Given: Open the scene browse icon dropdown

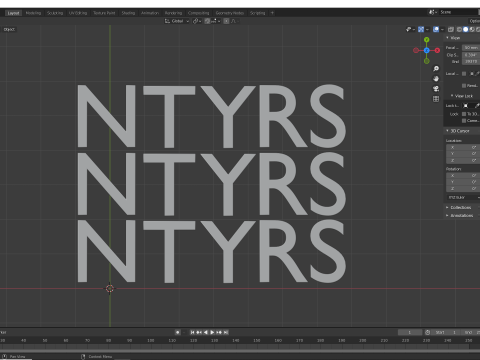Looking at the screenshot, I should (x=433, y=12).
